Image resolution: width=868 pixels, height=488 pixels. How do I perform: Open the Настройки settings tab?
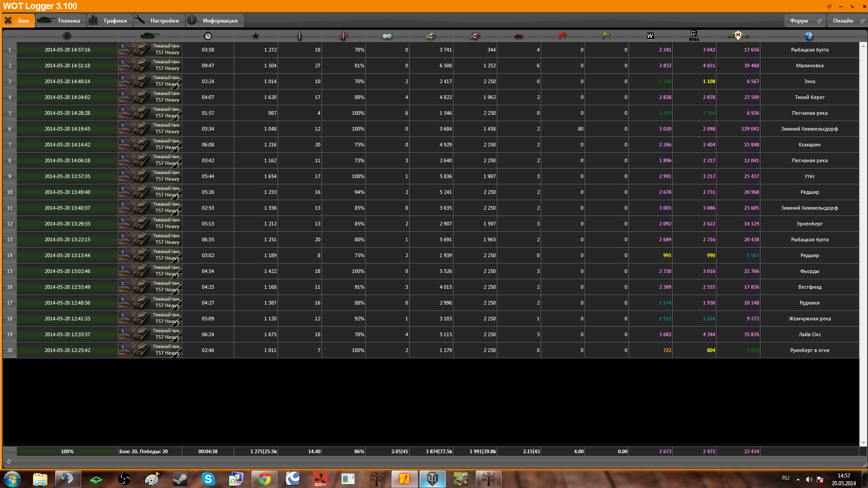click(159, 20)
